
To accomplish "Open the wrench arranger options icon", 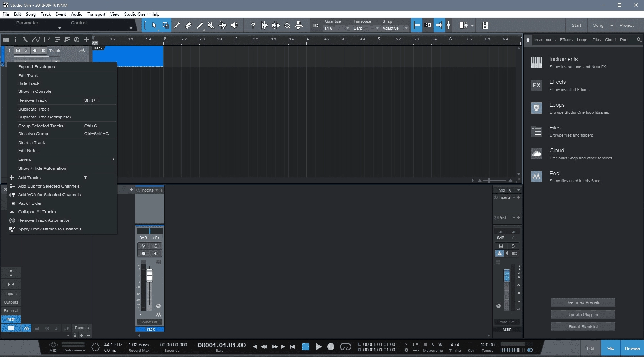I will [x=25, y=40].
